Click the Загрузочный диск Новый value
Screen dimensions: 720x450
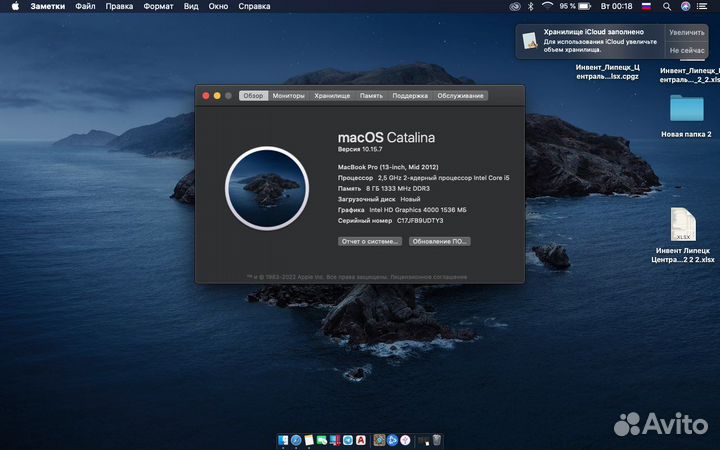click(x=410, y=199)
